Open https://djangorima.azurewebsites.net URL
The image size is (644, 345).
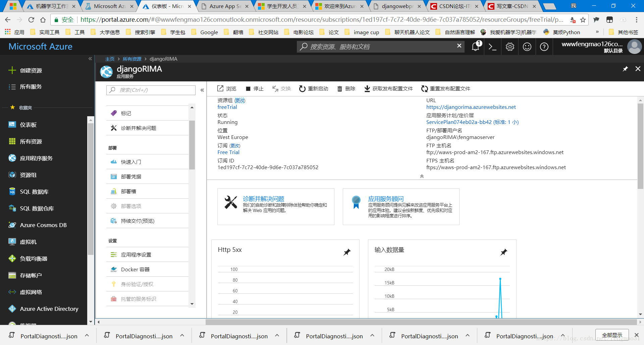(x=471, y=107)
